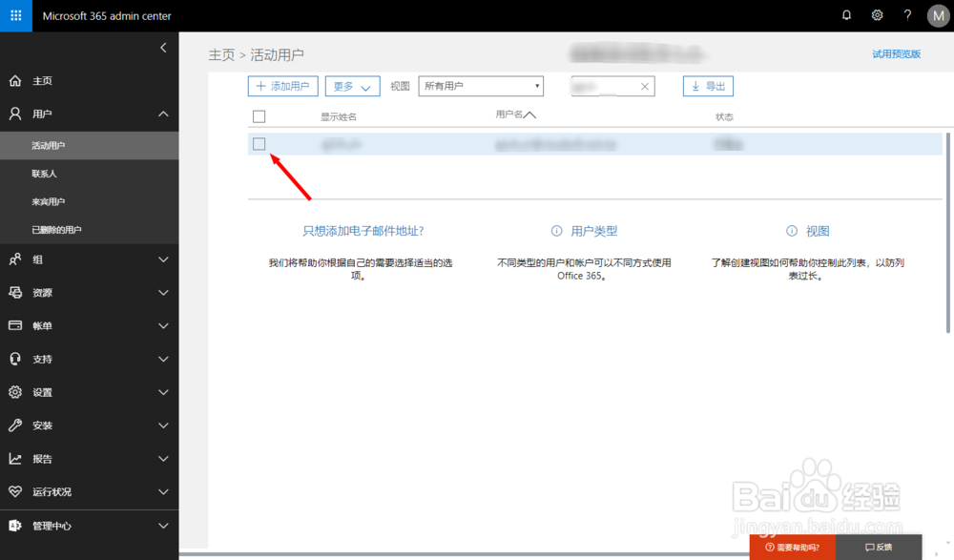Open the 更多 dropdown button
Viewport: 954px width, 560px height.
(x=352, y=87)
